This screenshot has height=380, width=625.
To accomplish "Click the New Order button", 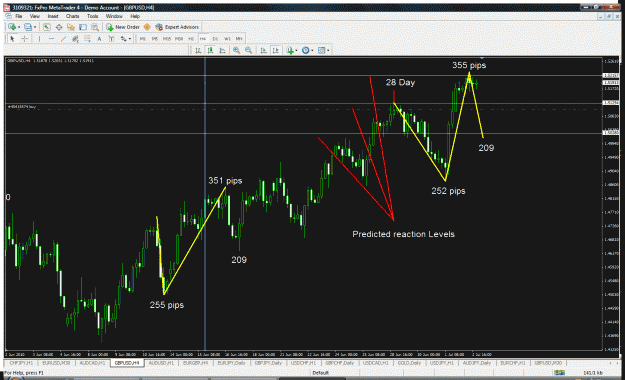I will 123,27.
